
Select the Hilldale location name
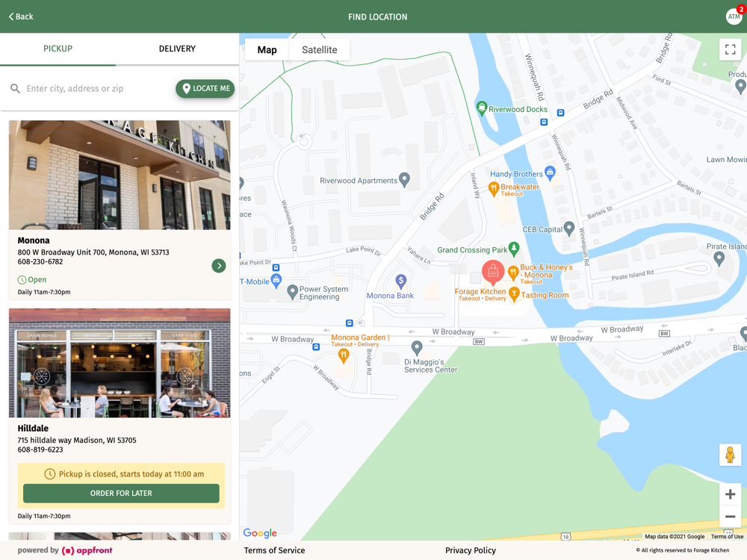click(x=33, y=428)
